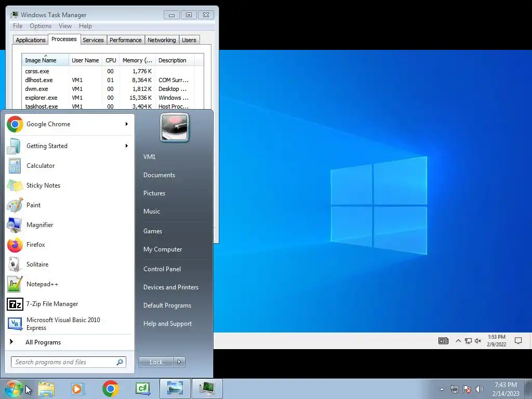The image size is (532, 399).
Task: Open File Explorer taskbar icon
Action: point(46,389)
